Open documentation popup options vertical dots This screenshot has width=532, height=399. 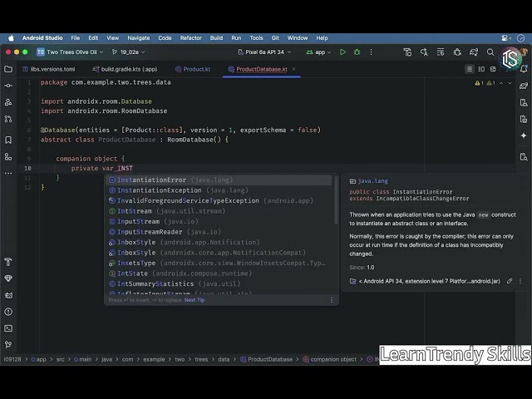coord(520,281)
